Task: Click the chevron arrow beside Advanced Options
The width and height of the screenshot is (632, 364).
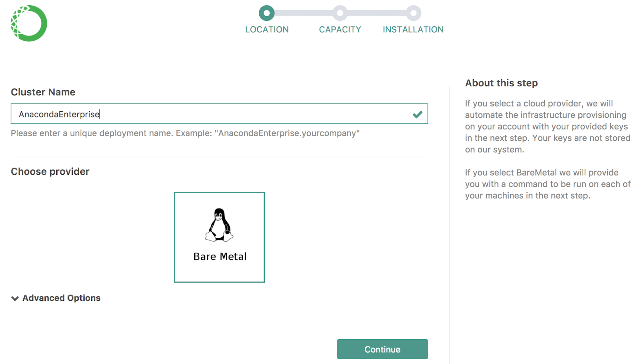Action: point(15,298)
